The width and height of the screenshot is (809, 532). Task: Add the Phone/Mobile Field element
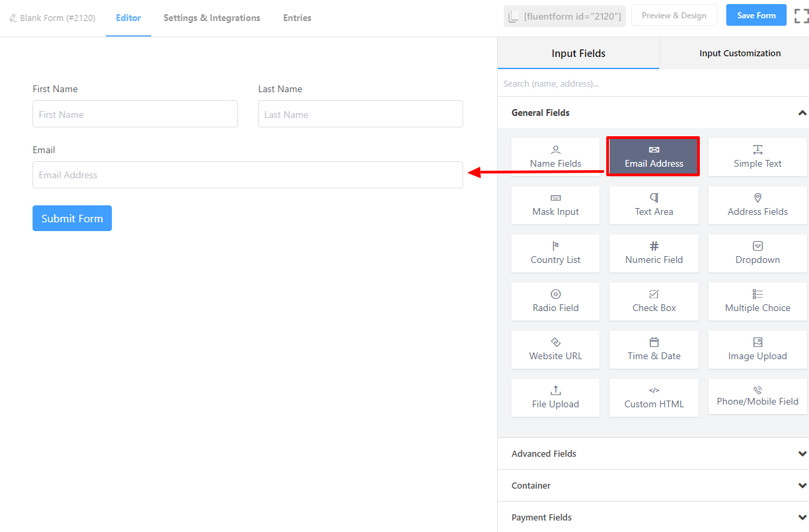[757, 396]
